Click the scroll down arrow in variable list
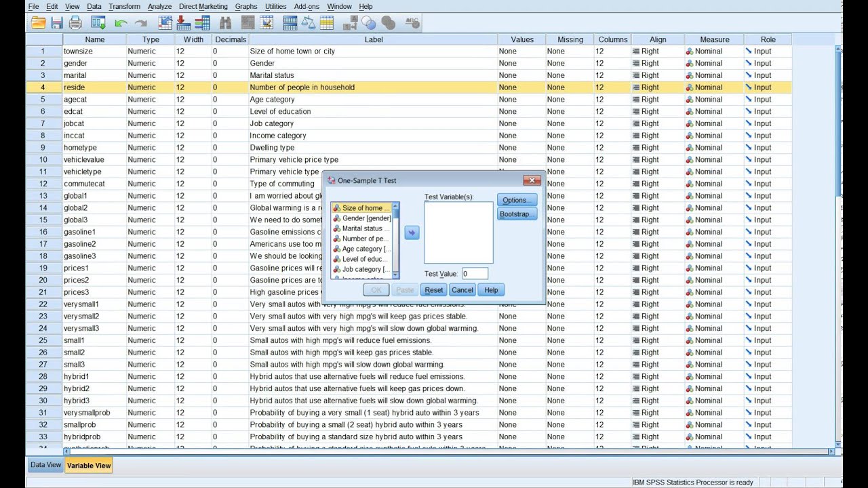Image resolution: width=868 pixels, height=488 pixels. (x=396, y=275)
